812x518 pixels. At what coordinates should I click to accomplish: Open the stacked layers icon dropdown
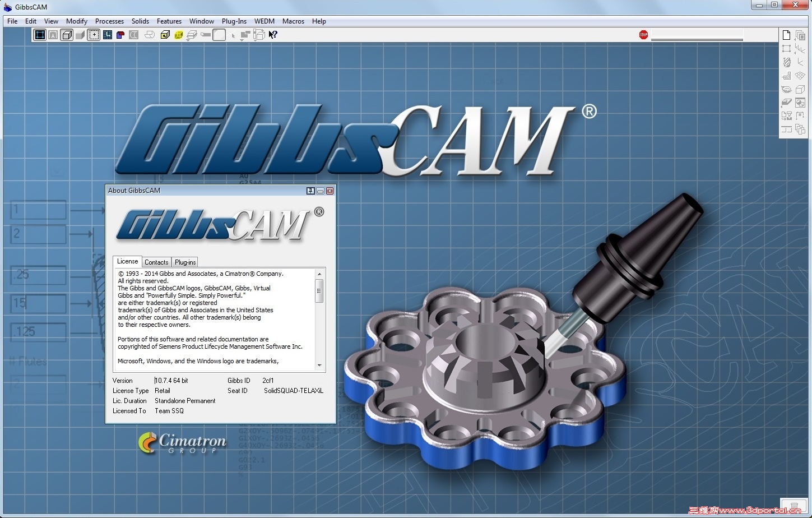click(x=192, y=35)
